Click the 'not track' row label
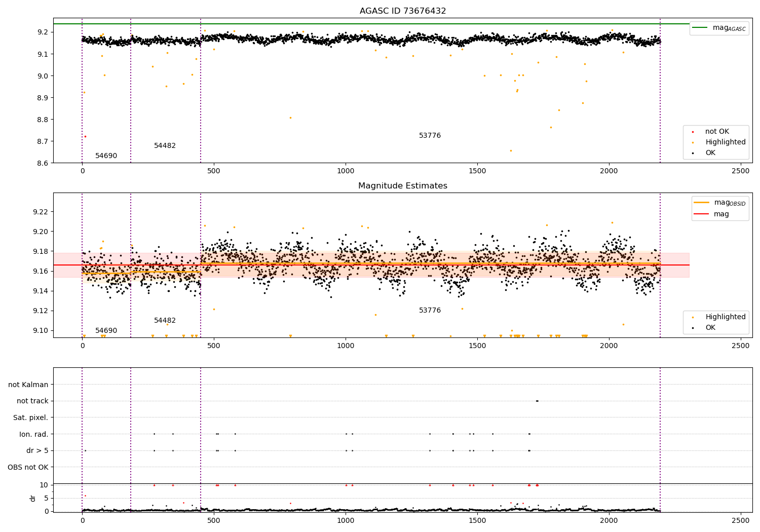Viewport: 760px width, 532px height. (32, 401)
